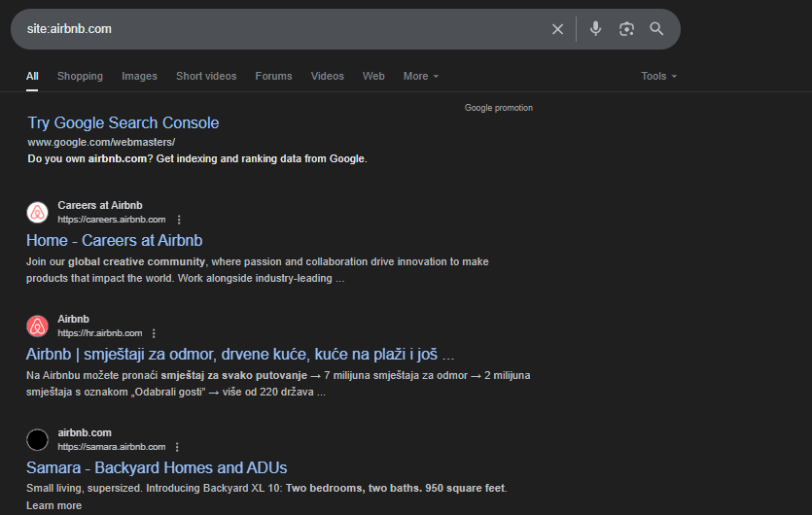Go to the Forums tab
812x515 pixels.
(273, 76)
